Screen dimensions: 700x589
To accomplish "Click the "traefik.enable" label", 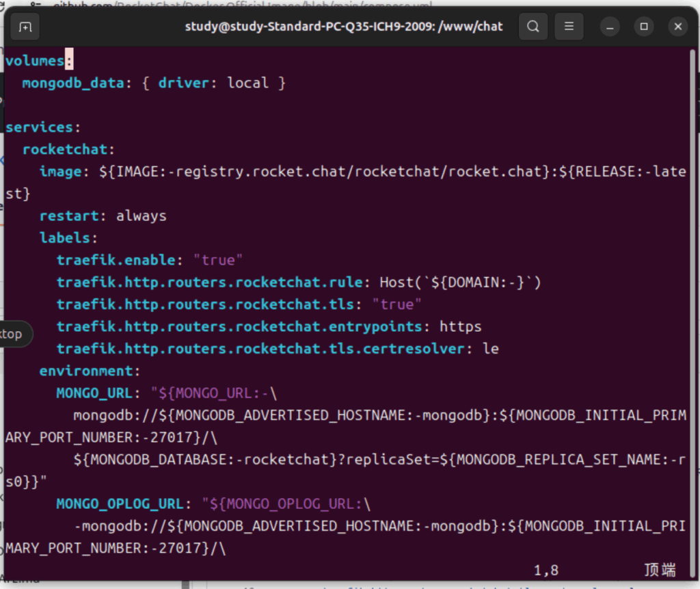I will [x=116, y=260].
